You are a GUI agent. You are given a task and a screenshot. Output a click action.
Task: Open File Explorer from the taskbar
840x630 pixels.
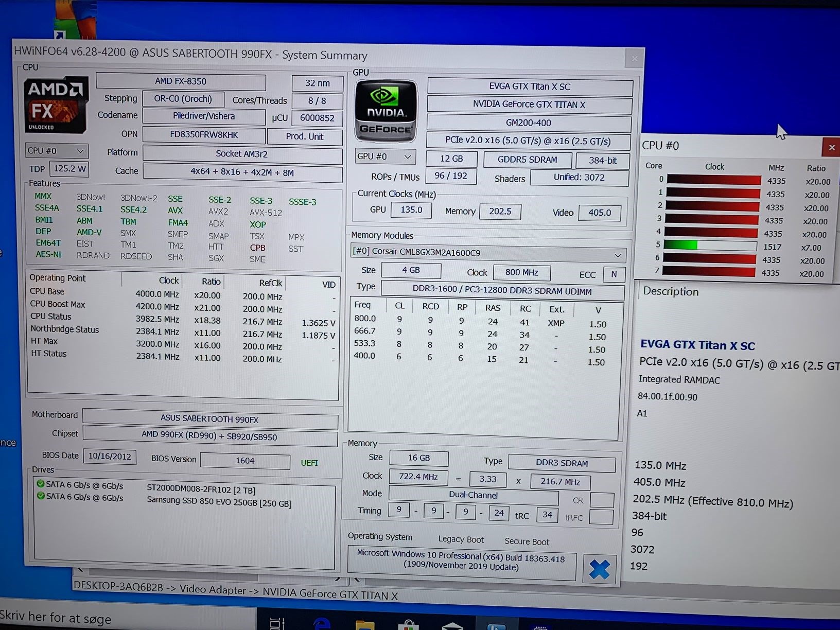point(364,625)
